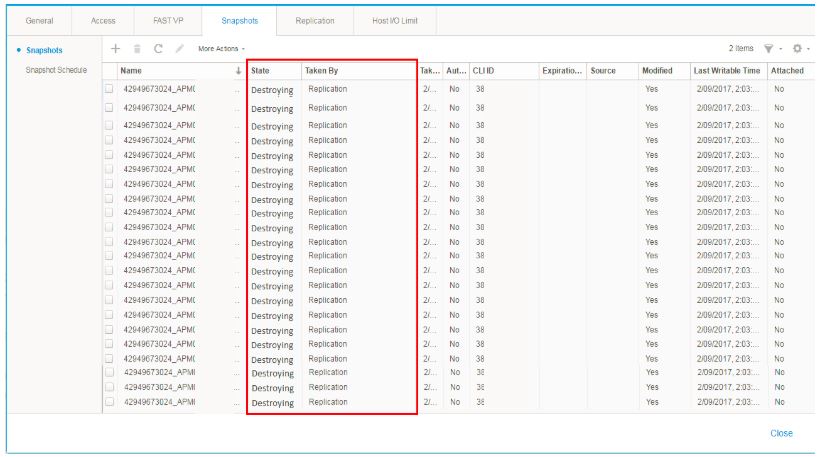This screenshot has height=457, width=817.
Task: Select the second snapshot row checkbox
Action: tap(109, 107)
